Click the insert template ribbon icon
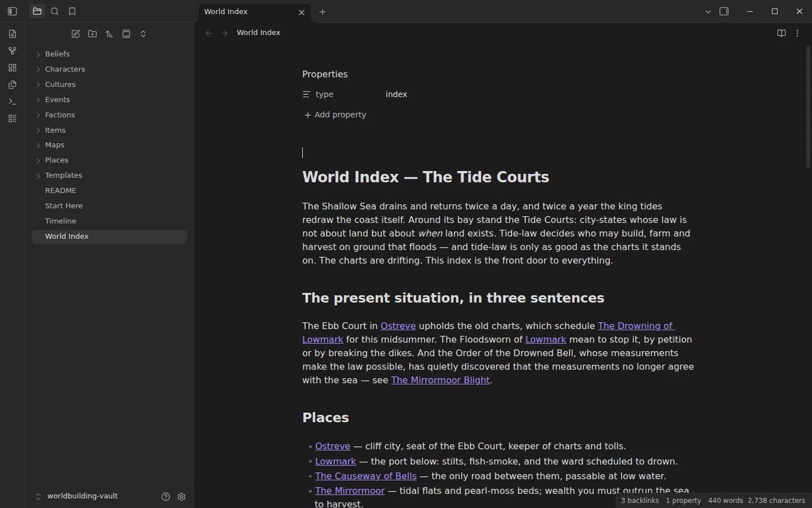This screenshot has height=508, width=812. (x=12, y=85)
